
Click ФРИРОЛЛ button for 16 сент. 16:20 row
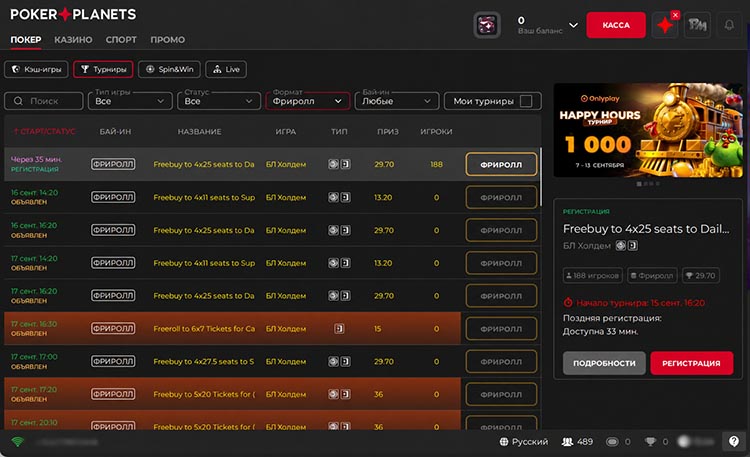(x=501, y=230)
